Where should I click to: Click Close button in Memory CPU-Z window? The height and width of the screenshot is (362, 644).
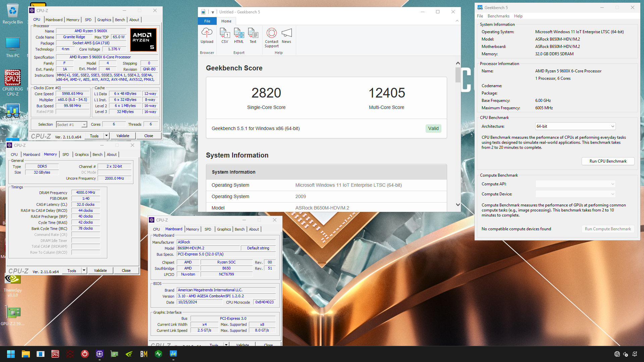click(x=126, y=270)
